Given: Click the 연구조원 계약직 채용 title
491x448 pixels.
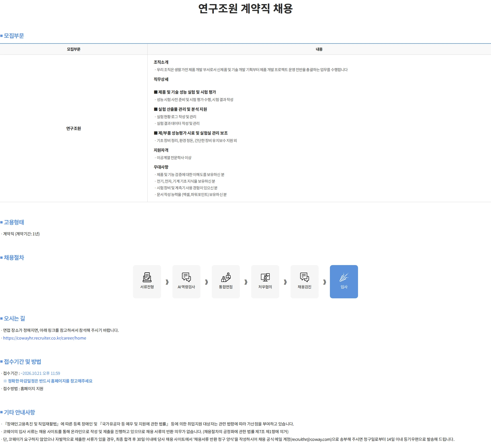Looking at the screenshot, I should tap(245, 8).
